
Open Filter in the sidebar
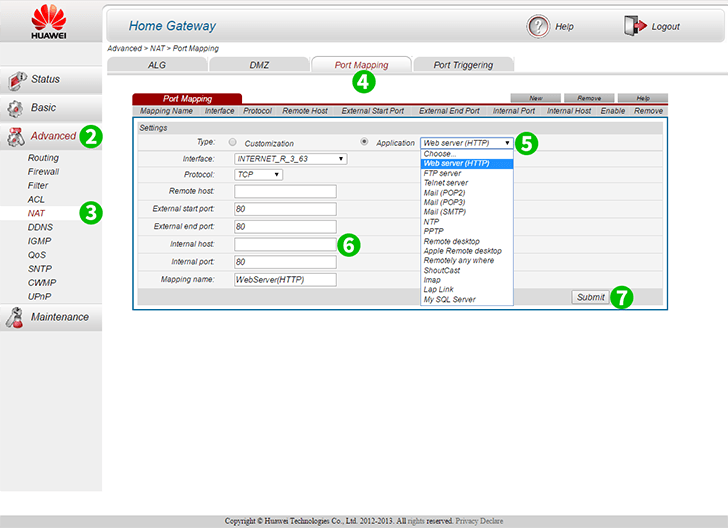point(38,186)
